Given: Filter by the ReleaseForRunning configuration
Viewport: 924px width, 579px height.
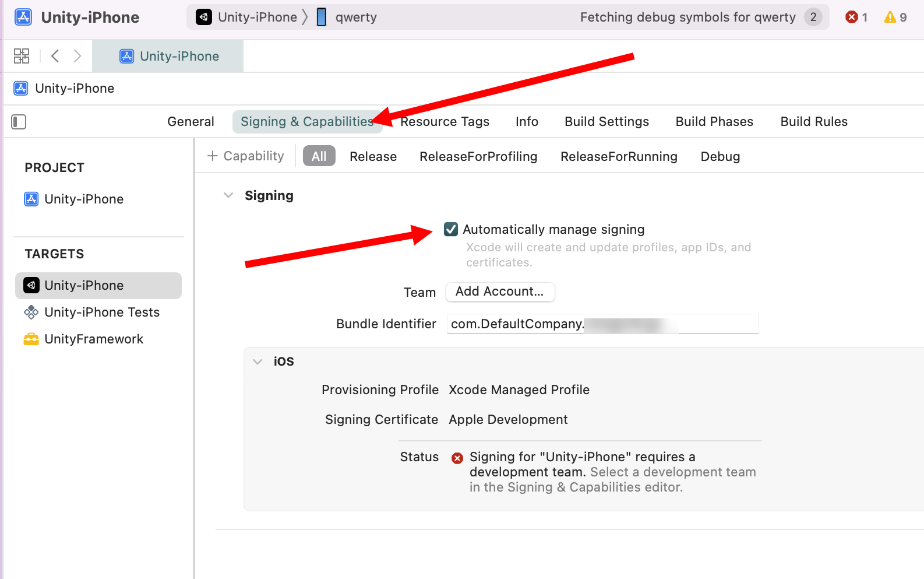Looking at the screenshot, I should (619, 156).
